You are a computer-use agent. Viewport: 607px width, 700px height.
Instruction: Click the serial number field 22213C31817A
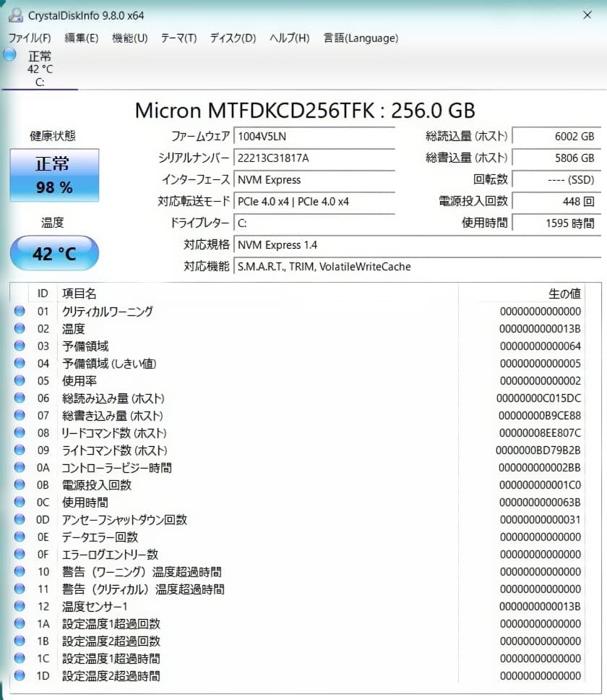pyautogui.click(x=314, y=158)
